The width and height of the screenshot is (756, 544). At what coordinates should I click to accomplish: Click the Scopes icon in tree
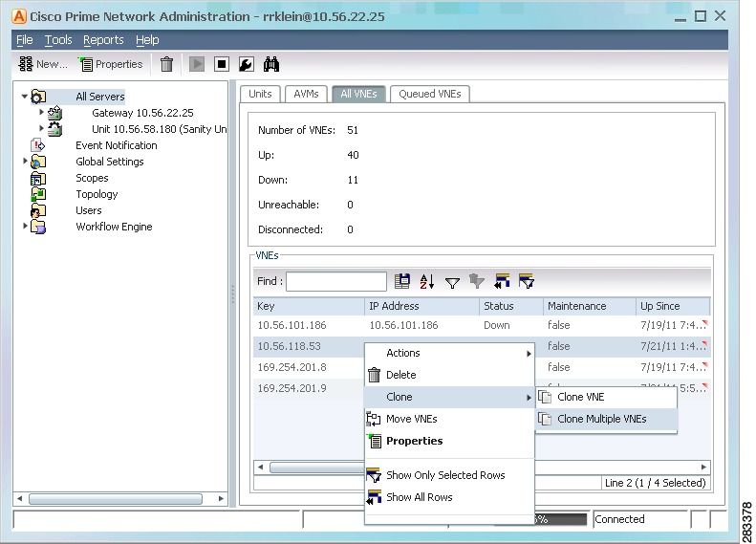click(x=38, y=178)
